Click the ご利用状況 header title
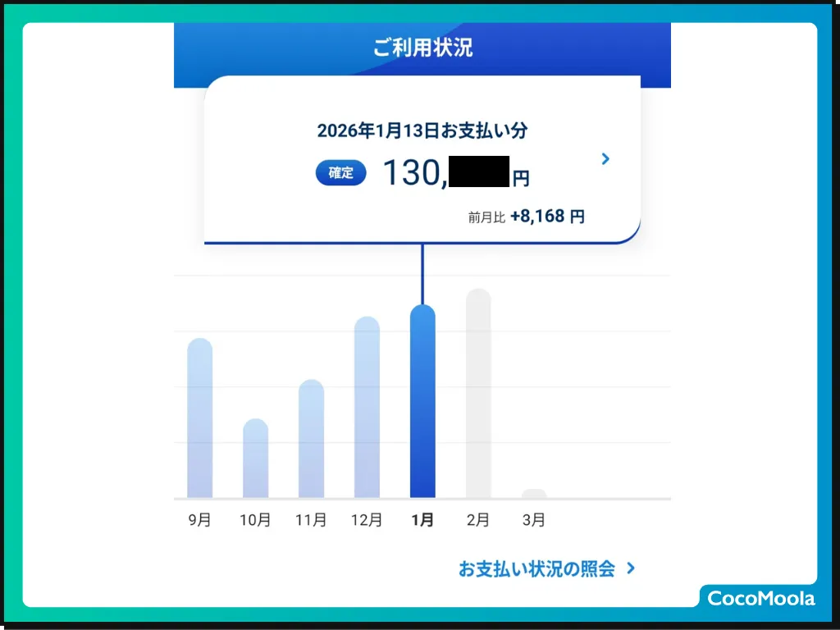Screen dimensions: 840x630 point(422,48)
